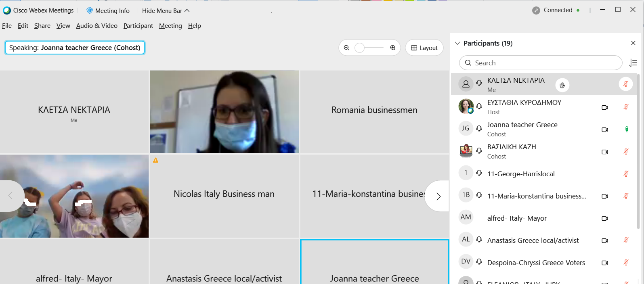Open the Audio & Video menu

coord(97,26)
